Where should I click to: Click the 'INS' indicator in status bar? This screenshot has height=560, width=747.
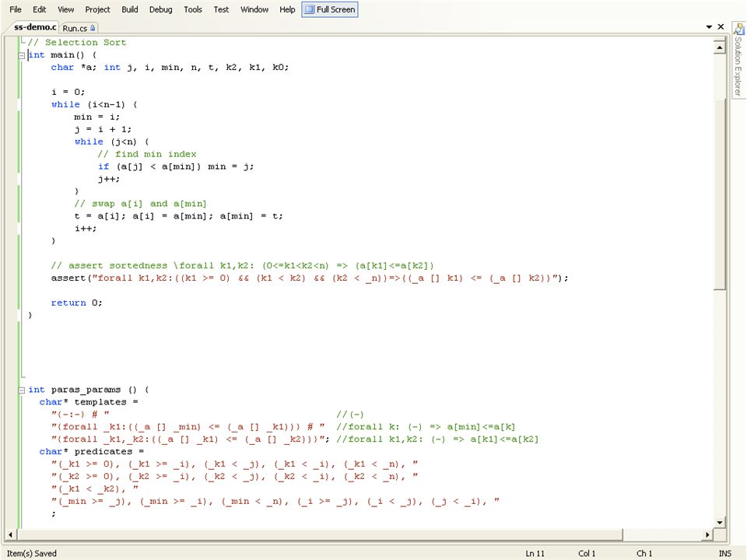[725, 553]
